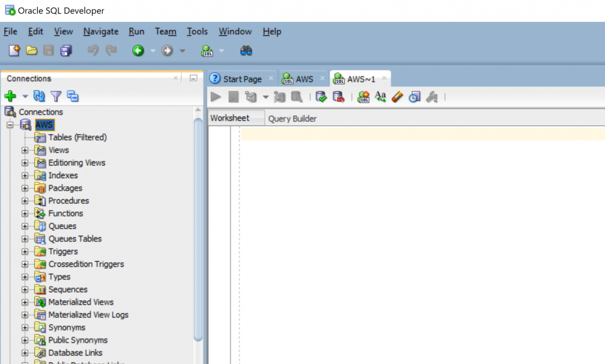Expand the Sequences node
The width and height of the screenshot is (605, 364).
pos(25,290)
